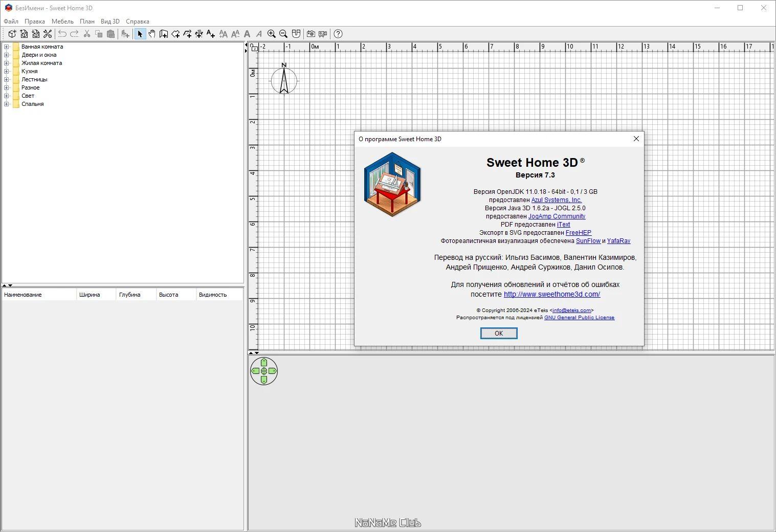Toggle bold text style icon

[x=247, y=34]
